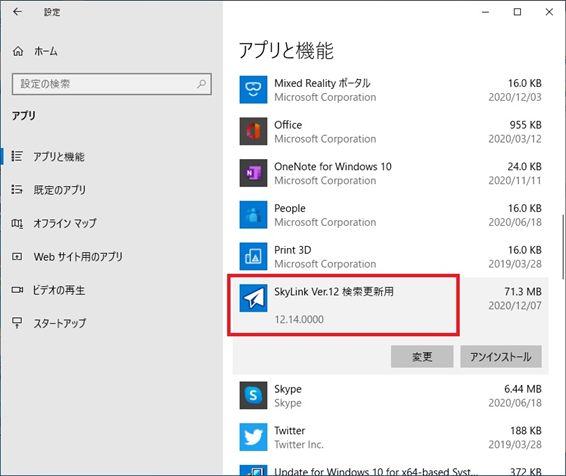Click the 24.0 KB size value

click(x=524, y=166)
